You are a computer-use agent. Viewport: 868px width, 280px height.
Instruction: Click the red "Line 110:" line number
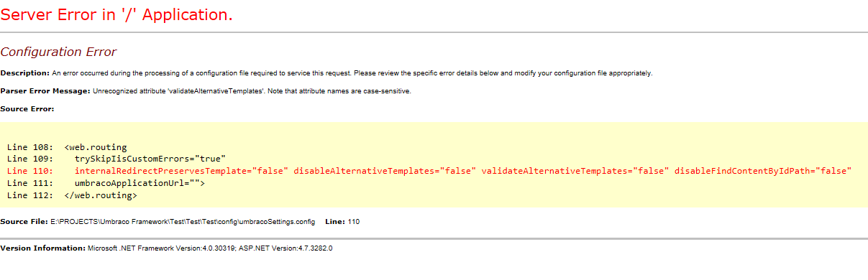(29, 171)
